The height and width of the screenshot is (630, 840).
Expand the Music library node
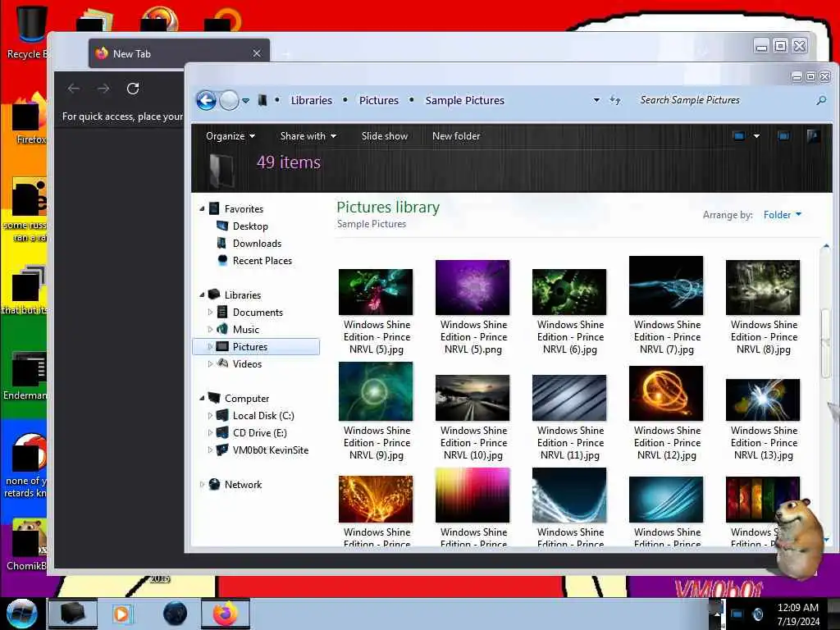(210, 329)
